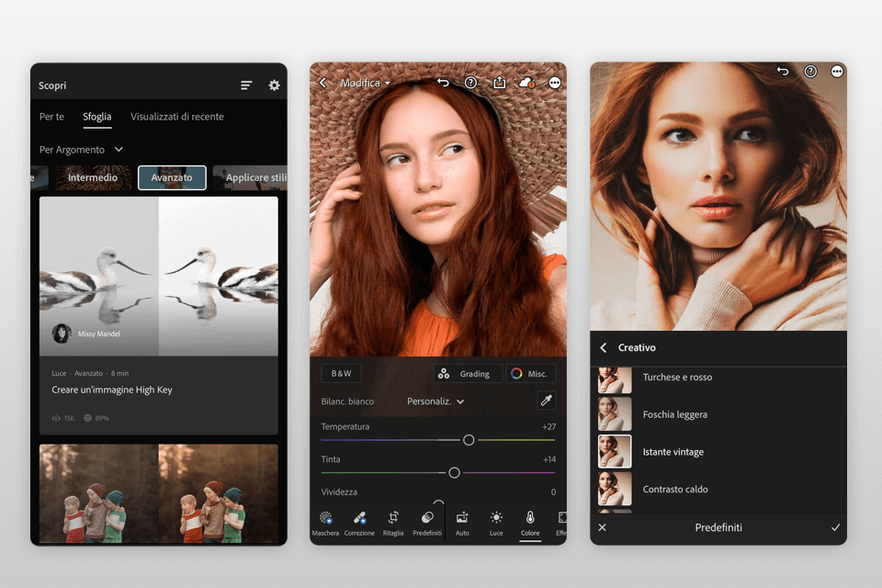Image resolution: width=882 pixels, height=588 pixels.
Task: Open the sort filter icon in Scopri
Action: click(x=246, y=85)
